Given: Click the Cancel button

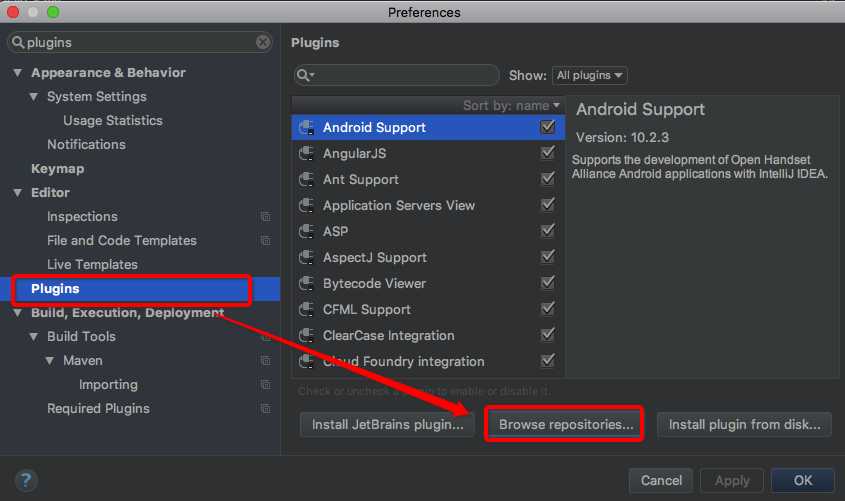Looking at the screenshot, I should point(661,481).
